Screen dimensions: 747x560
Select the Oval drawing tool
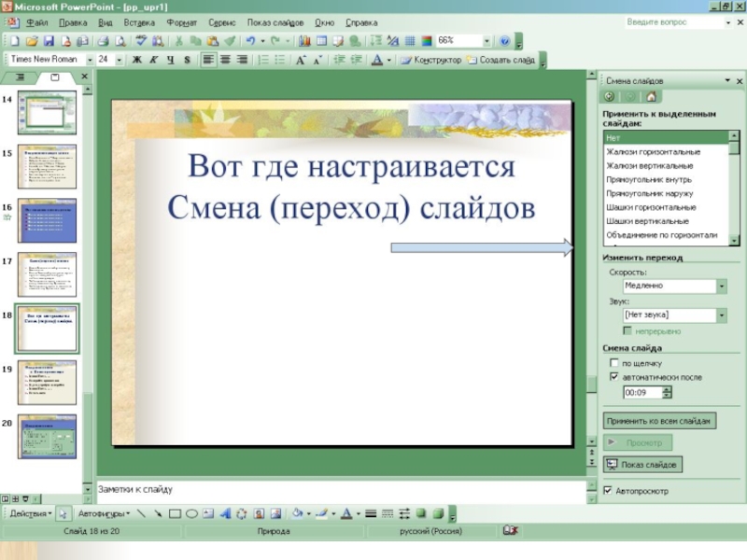click(x=191, y=512)
